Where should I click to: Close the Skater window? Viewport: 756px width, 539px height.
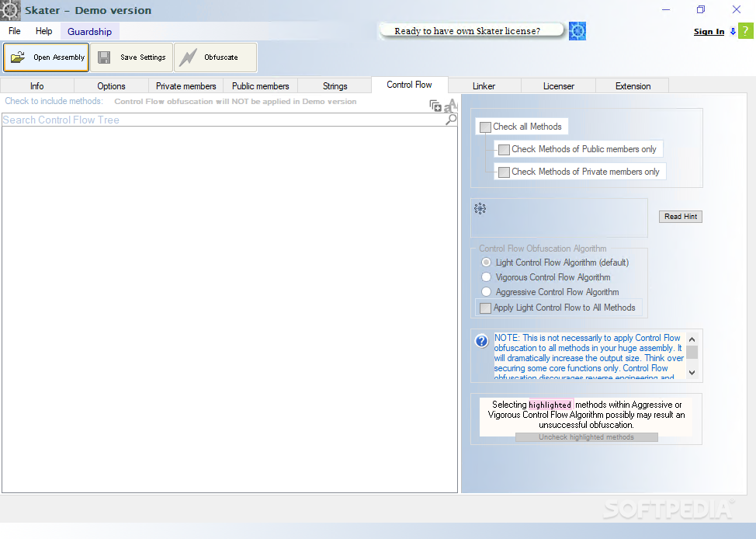[x=737, y=9]
